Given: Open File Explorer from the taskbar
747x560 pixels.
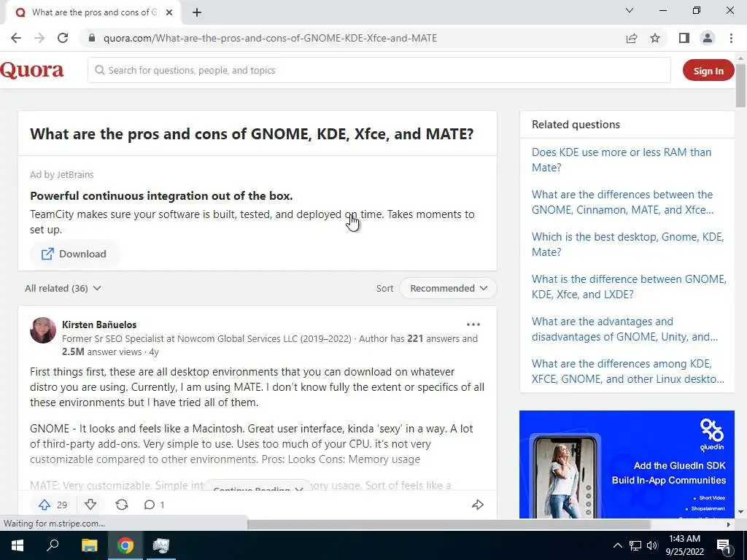Looking at the screenshot, I should coord(89,545).
